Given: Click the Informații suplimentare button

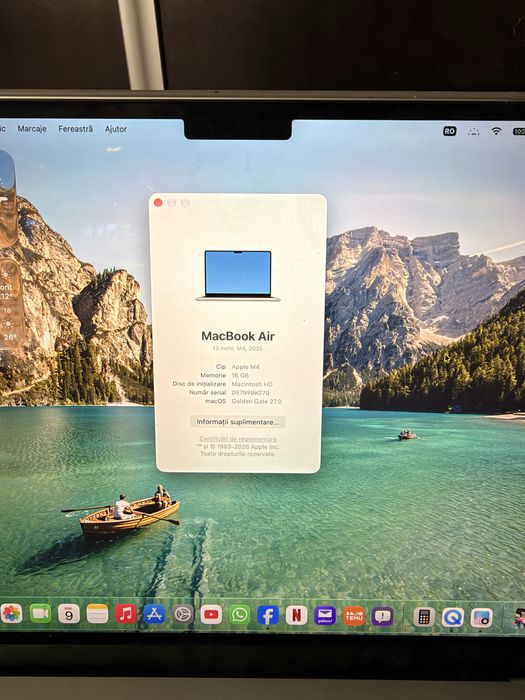Looking at the screenshot, I should tap(238, 422).
